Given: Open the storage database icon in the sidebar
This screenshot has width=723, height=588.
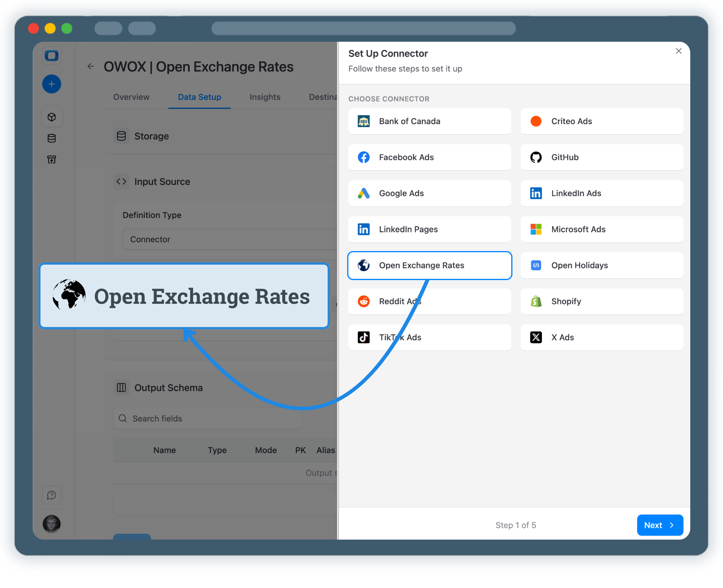Looking at the screenshot, I should 52,138.
